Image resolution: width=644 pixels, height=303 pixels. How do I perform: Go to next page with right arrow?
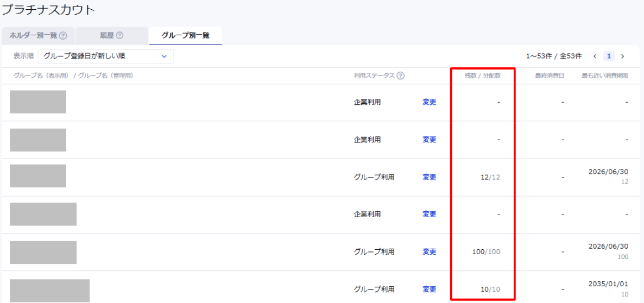(x=622, y=56)
